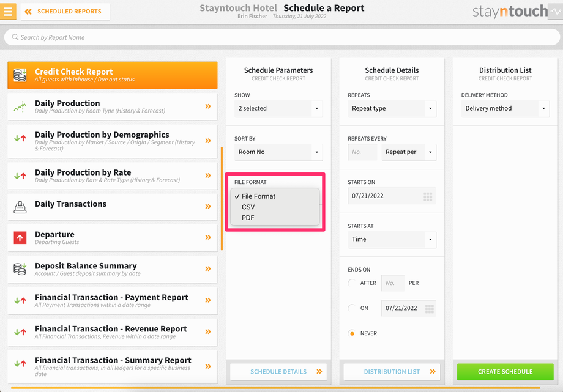Select the Departure report title
The width and height of the screenshot is (563, 392).
54,234
